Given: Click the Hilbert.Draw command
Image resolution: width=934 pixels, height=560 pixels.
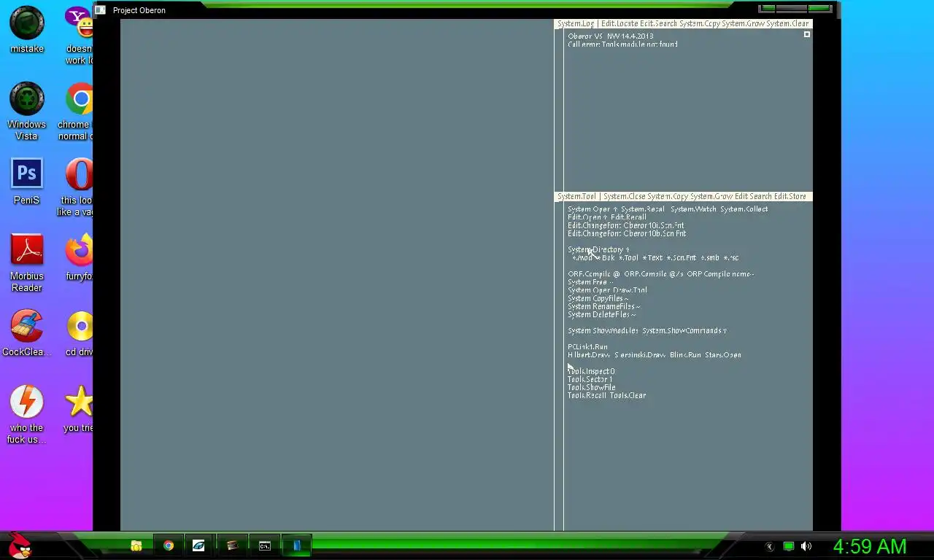Looking at the screenshot, I should [x=589, y=355].
